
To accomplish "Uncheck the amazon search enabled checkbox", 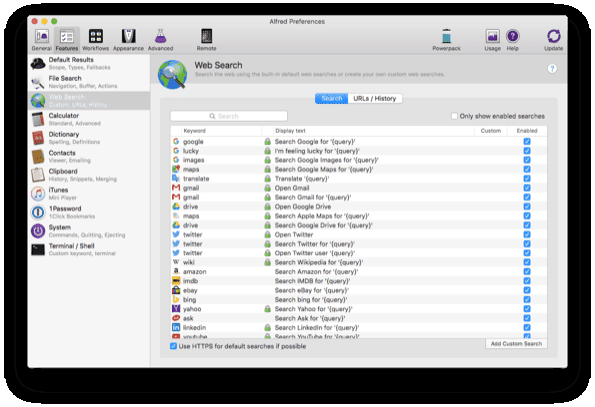I will 527,272.
